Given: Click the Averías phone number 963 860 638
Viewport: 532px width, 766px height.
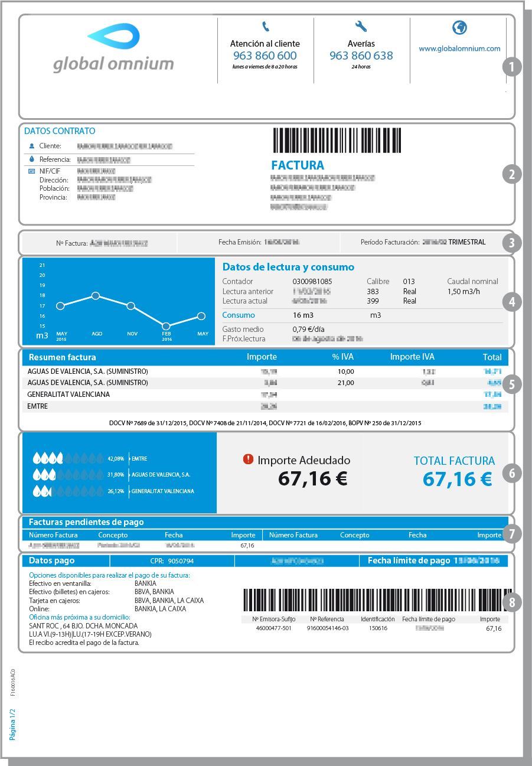Looking at the screenshot, I should 361,56.
